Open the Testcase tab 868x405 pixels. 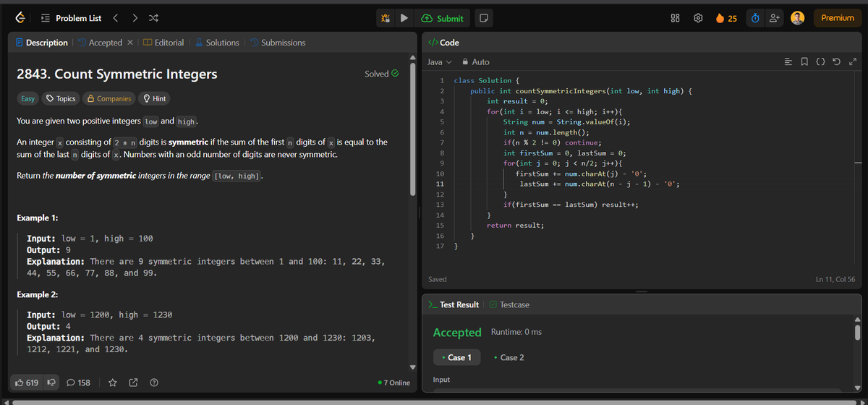[509, 304]
